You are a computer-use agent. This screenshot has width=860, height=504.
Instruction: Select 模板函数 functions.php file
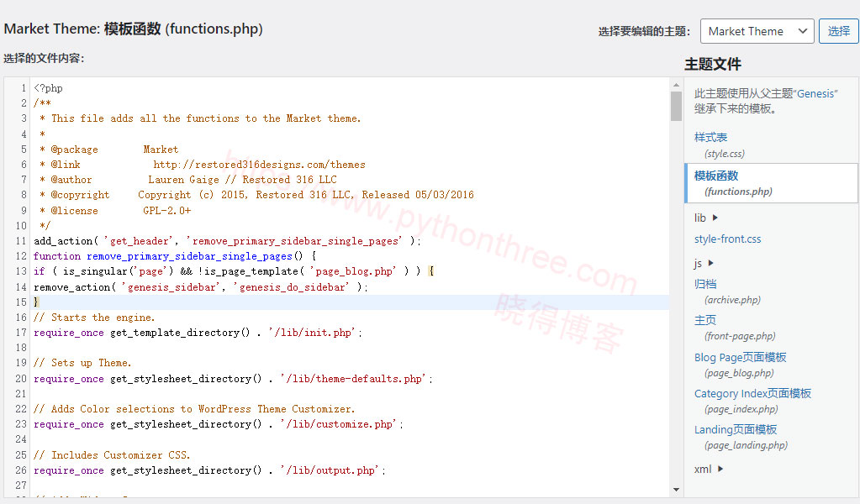click(x=716, y=176)
